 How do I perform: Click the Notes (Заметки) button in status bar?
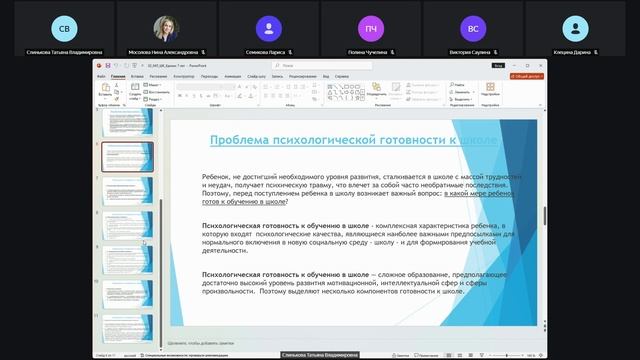[x=401, y=356]
